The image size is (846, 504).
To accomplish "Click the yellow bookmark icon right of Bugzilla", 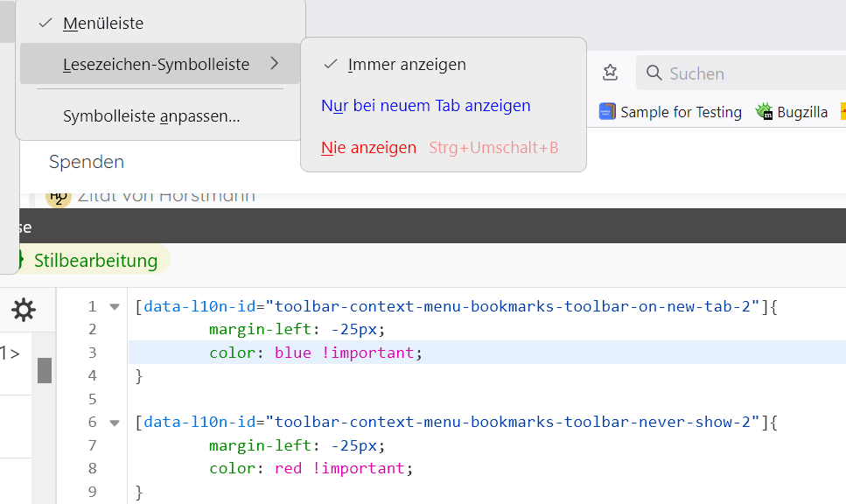I will [843, 112].
